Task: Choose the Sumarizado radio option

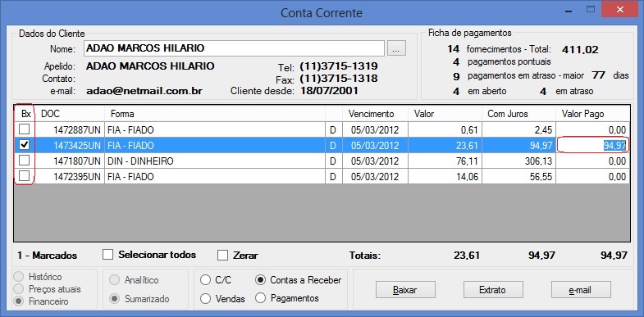Action: (114, 299)
